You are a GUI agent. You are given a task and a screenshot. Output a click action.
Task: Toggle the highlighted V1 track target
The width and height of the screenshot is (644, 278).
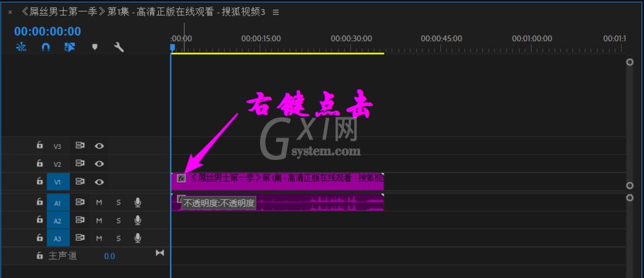pos(58,182)
